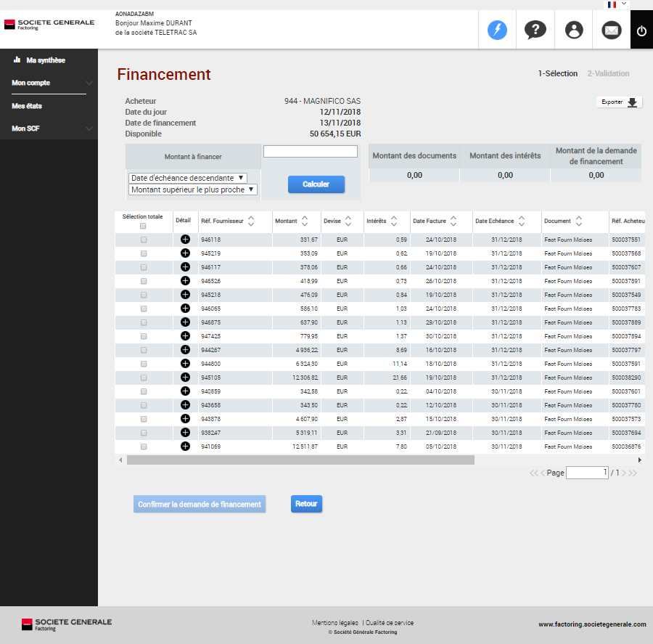Open the help question mark icon

pos(535,30)
